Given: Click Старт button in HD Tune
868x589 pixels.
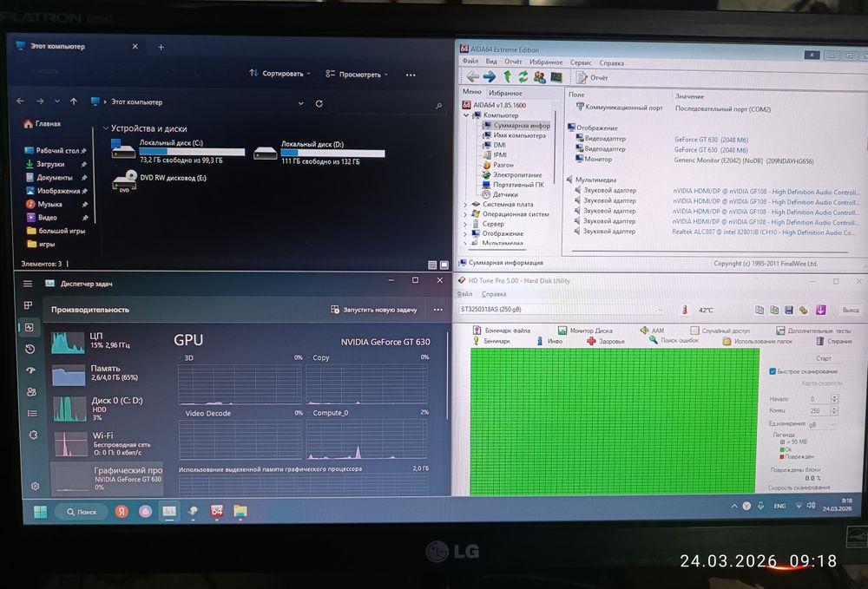Looking at the screenshot, I should click(x=823, y=358).
